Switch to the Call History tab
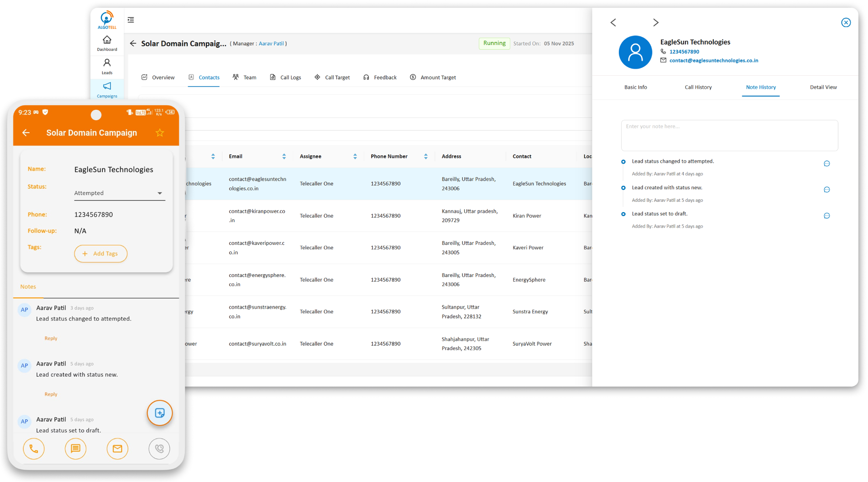The width and height of the screenshot is (868, 482). coord(698,87)
